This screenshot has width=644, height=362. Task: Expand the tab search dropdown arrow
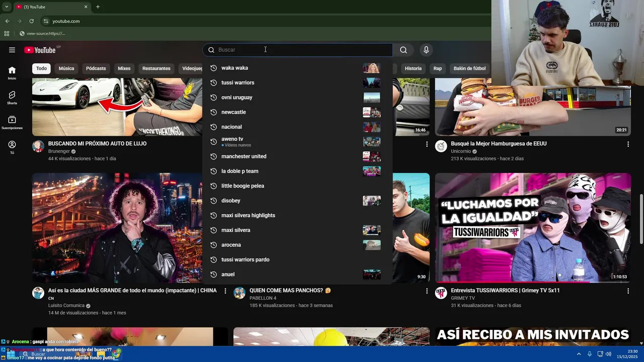point(7,7)
